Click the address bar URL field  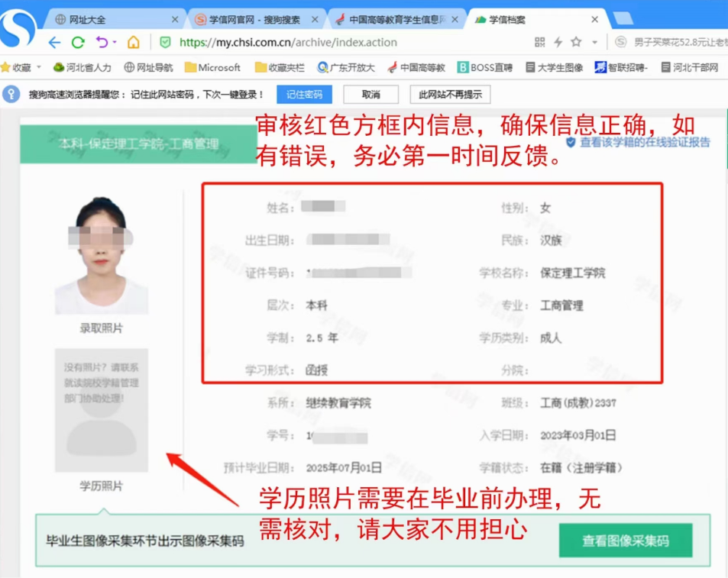tap(344, 42)
